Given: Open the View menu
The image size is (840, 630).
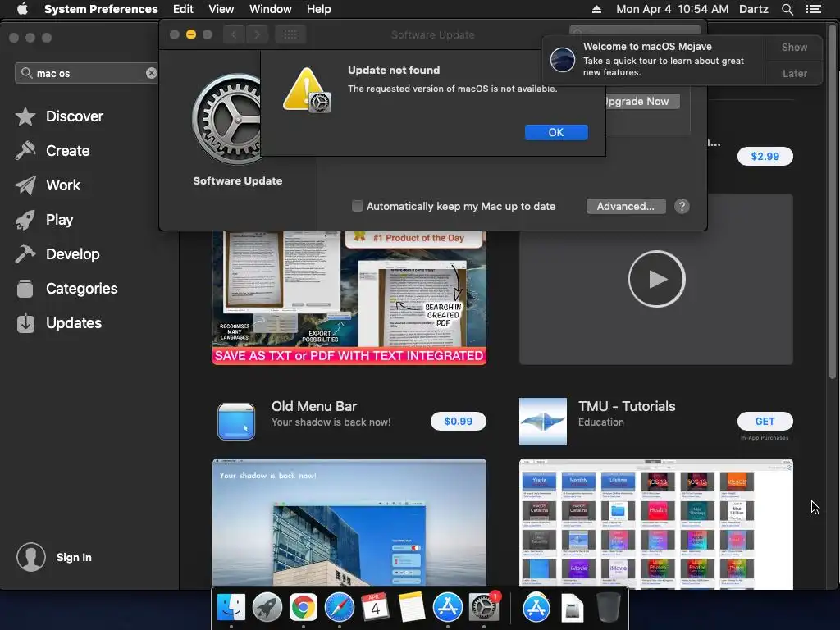Looking at the screenshot, I should [x=221, y=9].
